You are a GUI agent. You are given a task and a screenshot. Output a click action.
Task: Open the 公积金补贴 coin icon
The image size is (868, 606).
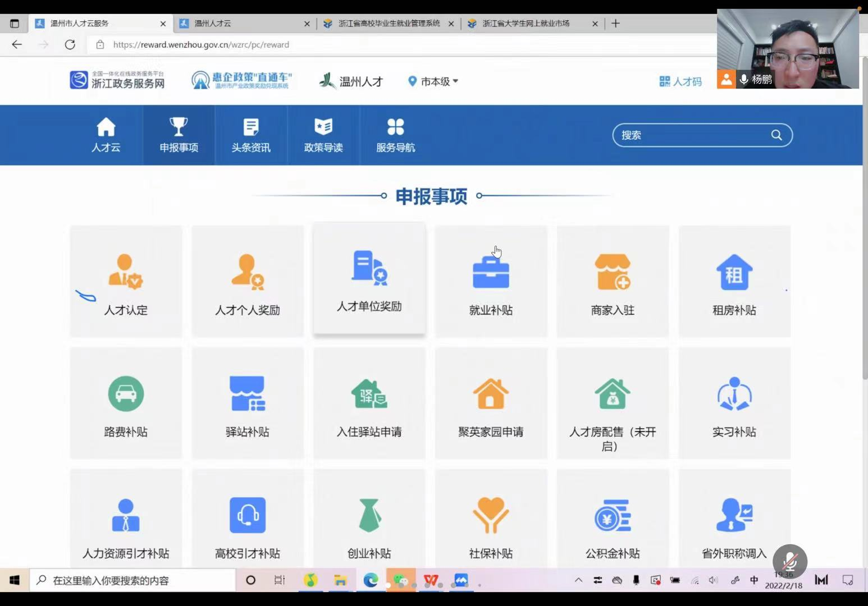coord(613,515)
